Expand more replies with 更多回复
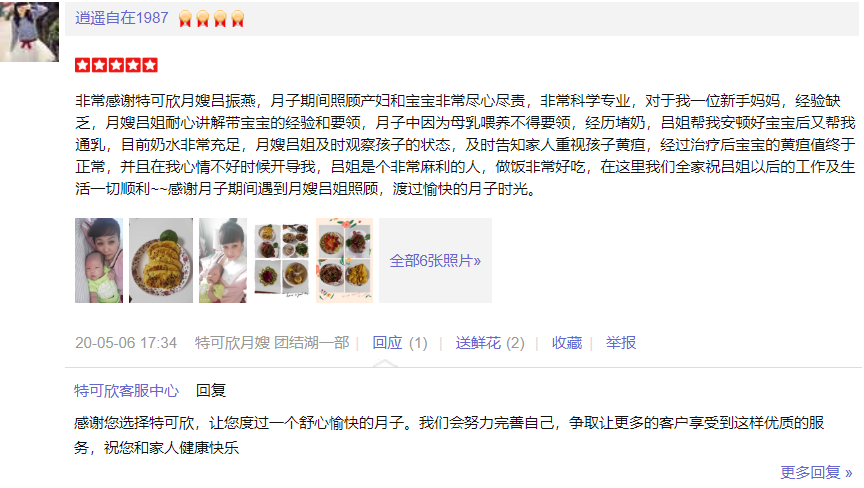 pyautogui.click(x=817, y=472)
